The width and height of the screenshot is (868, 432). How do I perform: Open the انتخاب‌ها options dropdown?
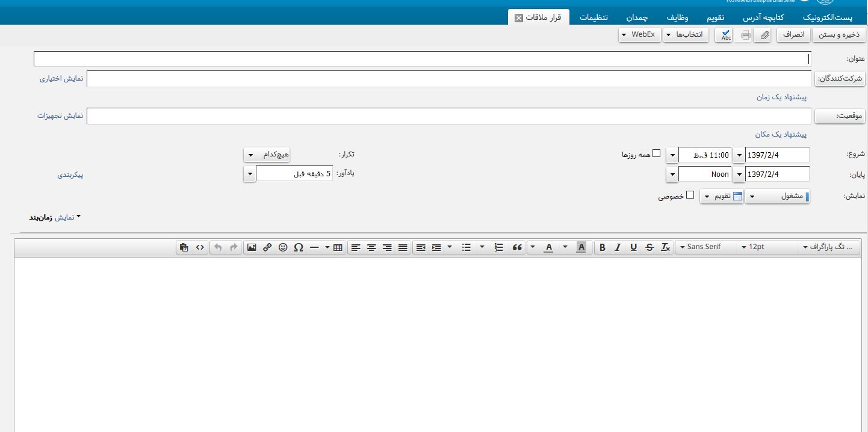[x=686, y=35]
